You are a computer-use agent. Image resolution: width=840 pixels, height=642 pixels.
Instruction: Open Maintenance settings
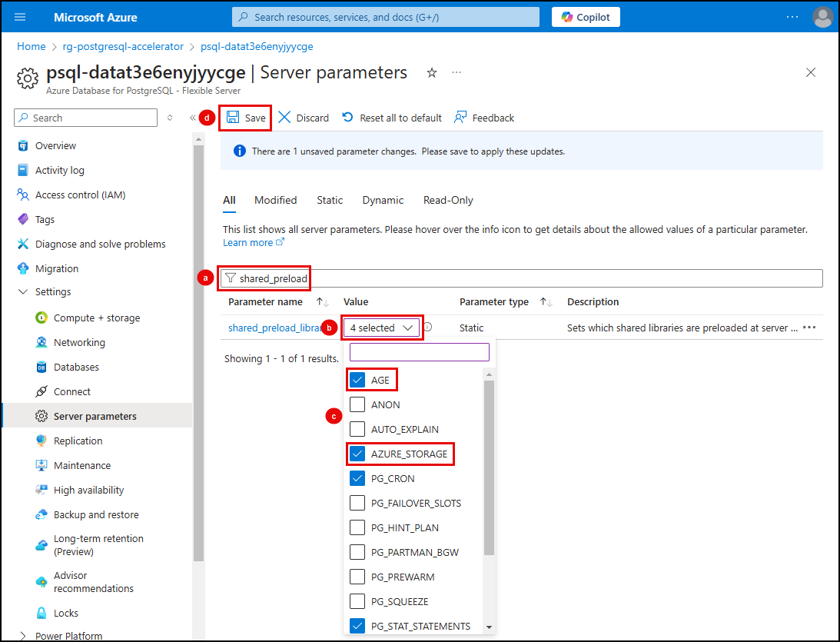click(x=82, y=466)
